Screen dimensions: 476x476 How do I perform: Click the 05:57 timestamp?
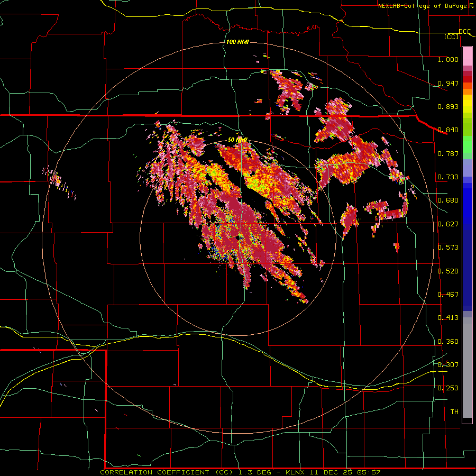369,472
